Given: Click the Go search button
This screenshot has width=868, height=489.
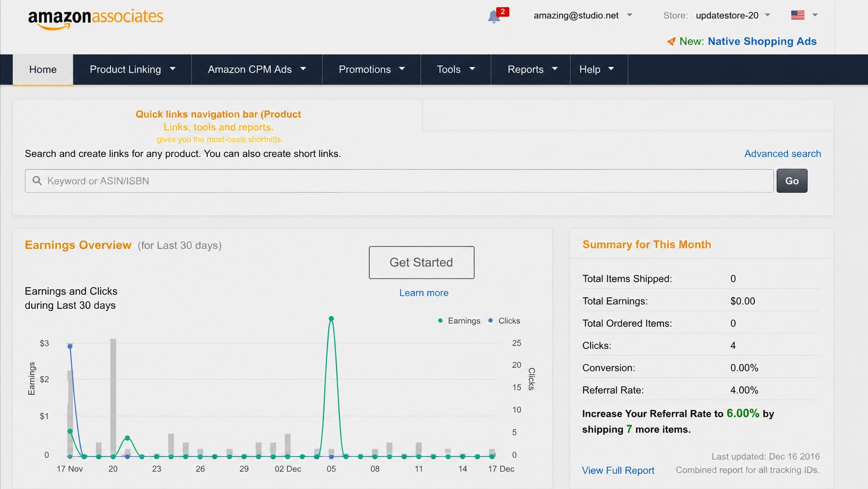Looking at the screenshot, I should pyautogui.click(x=792, y=181).
